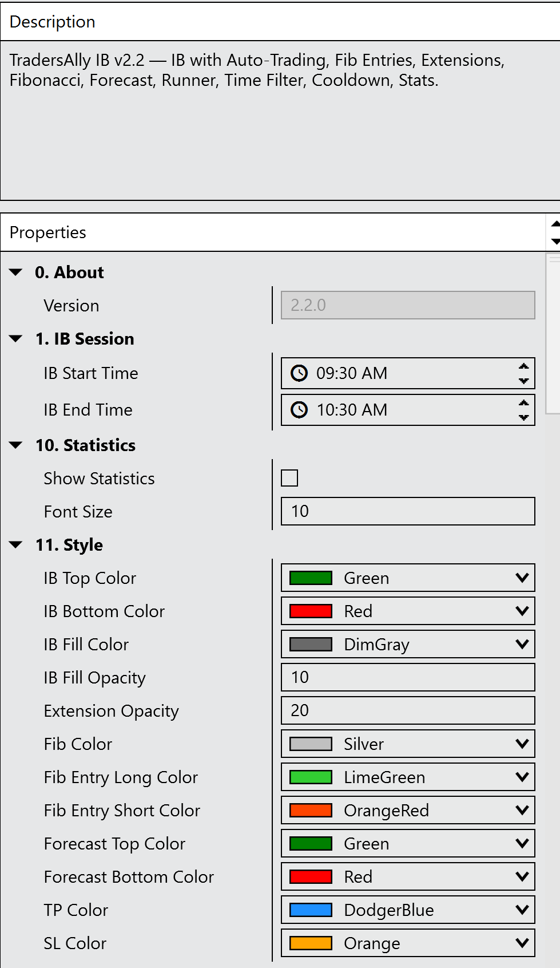Enable the Show Statistics checkbox

[x=289, y=478]
